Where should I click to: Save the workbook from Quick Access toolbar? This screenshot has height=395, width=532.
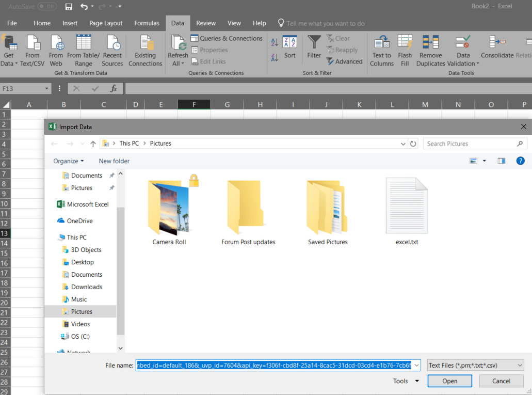coord(69,6)
